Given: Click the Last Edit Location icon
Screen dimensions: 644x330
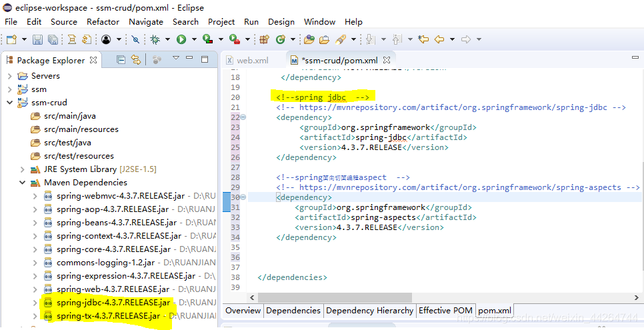Looking at the screenshot, I should pos(423,39).
